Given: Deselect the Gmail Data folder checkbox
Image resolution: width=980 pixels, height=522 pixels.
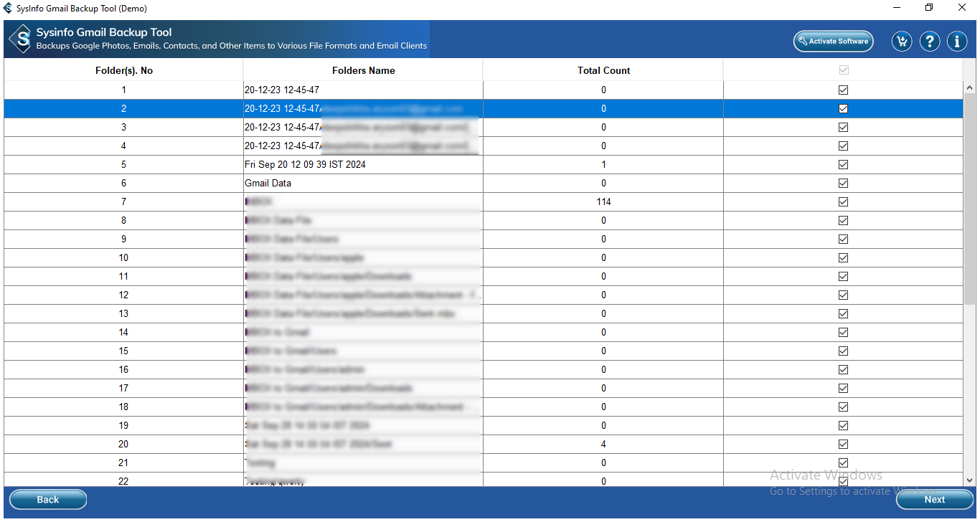Looking at the screenshot, I should 843,183.
